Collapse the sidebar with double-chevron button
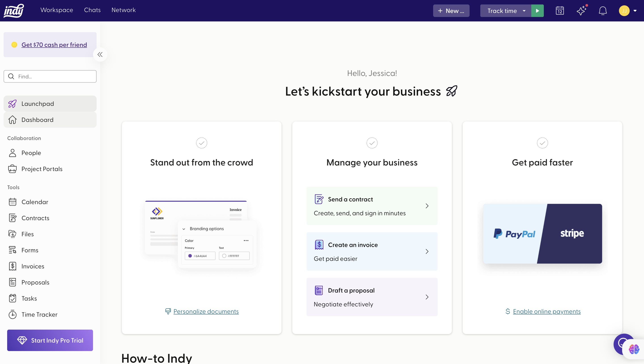Screen dimensions: 644x364 100,54
